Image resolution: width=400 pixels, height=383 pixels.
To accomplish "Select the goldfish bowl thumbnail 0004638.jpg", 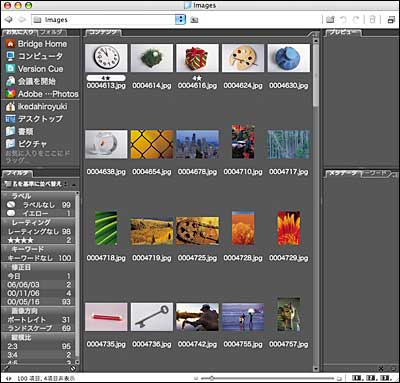I will 106,144.
